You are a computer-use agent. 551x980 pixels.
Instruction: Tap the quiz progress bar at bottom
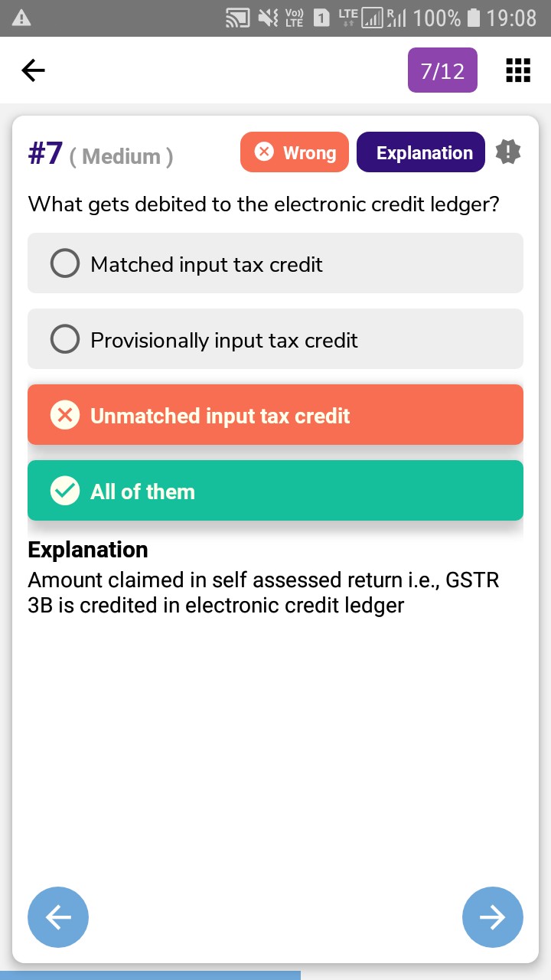tap(150, 975)
